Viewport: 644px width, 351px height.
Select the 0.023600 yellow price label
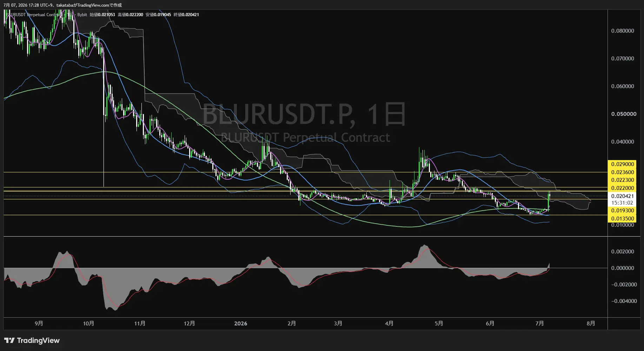point(623,172)
